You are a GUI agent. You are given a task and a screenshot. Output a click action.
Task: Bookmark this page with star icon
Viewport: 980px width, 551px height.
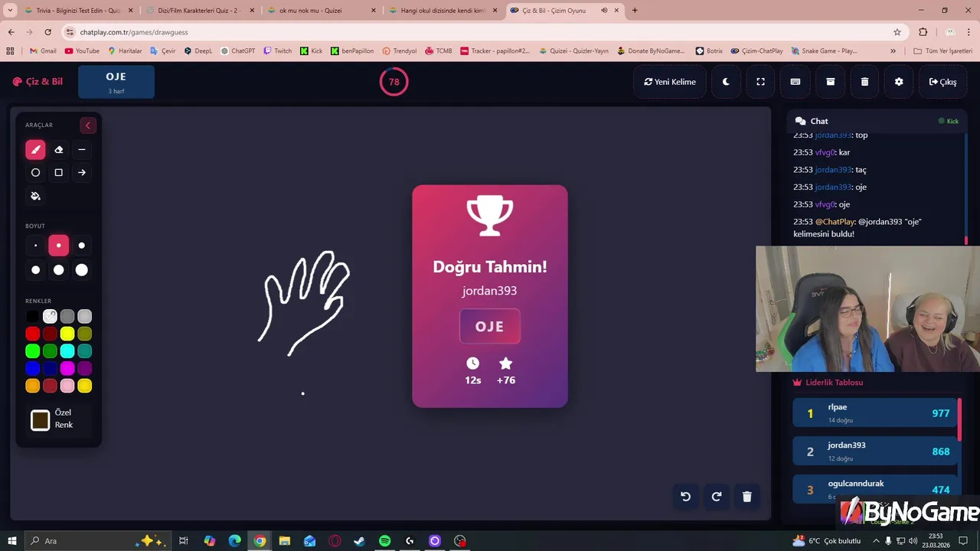897,32
